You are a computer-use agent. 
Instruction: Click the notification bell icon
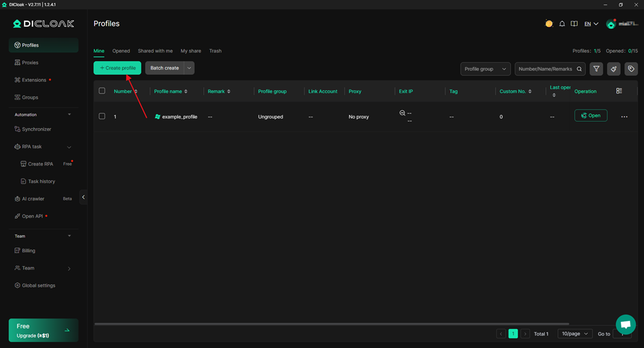(x=562, y=24)
